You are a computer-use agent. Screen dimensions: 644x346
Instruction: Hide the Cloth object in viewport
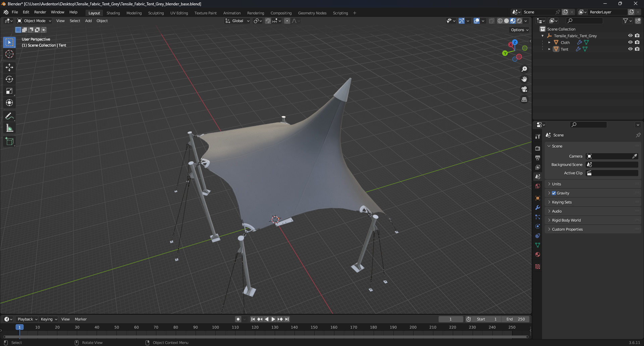[630, 42]
